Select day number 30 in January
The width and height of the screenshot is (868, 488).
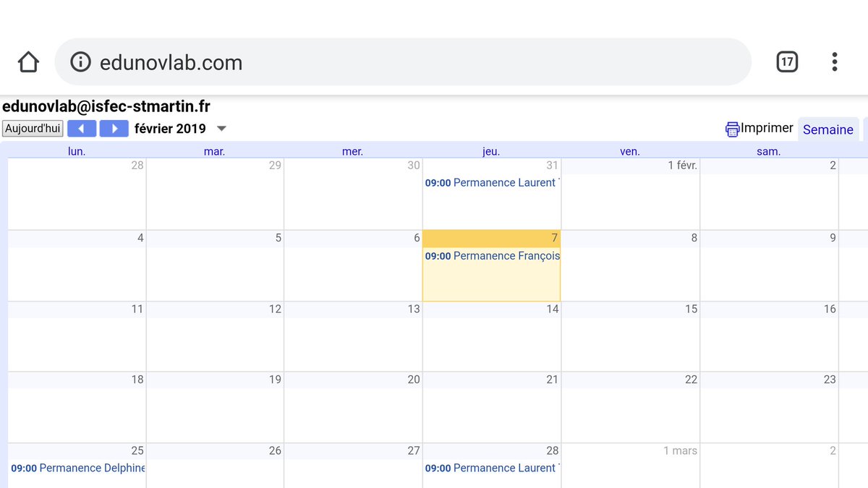tap(414, 166)
